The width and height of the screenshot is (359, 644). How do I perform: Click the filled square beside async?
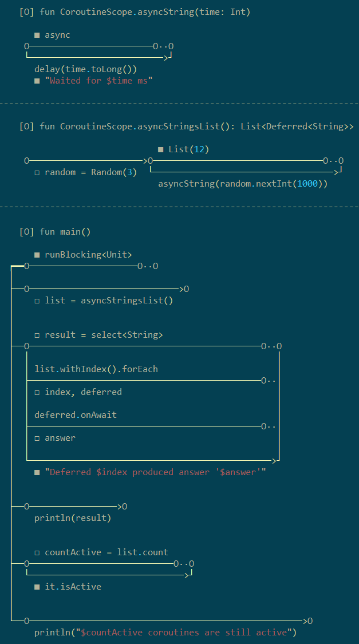37,35
